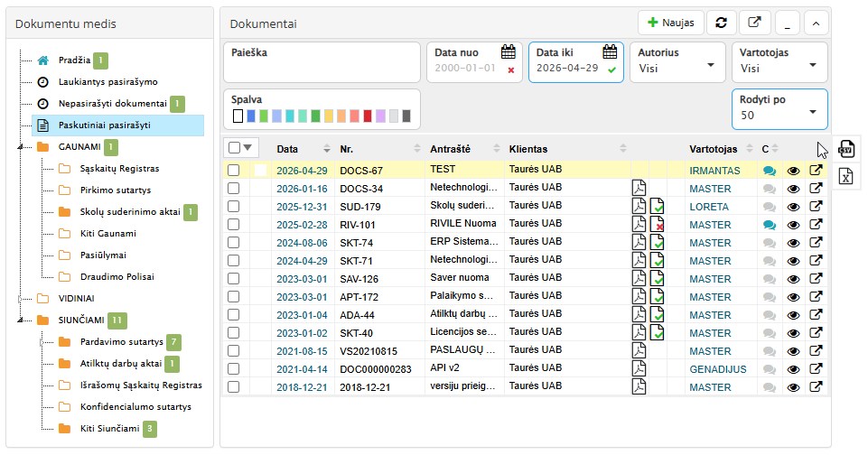Image resolution: width=868 pixels, height=455 pixels.
Task: Open the Skolų suderinimo aktai folder
Action: tap(130, 211)
